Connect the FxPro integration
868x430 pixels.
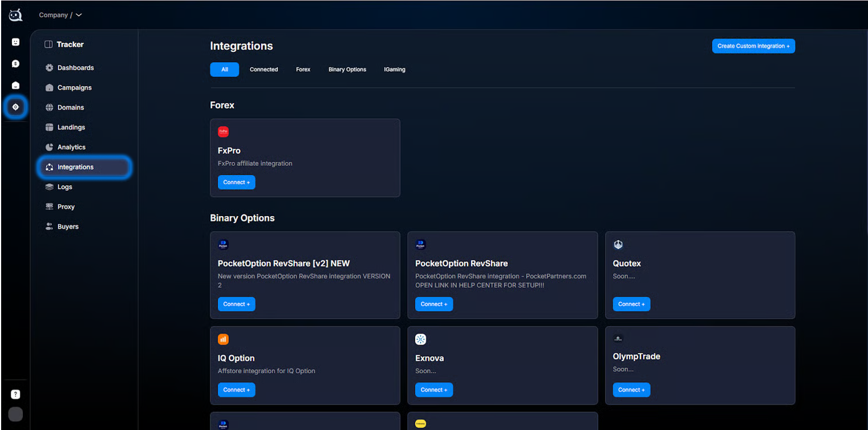(237, 182)
